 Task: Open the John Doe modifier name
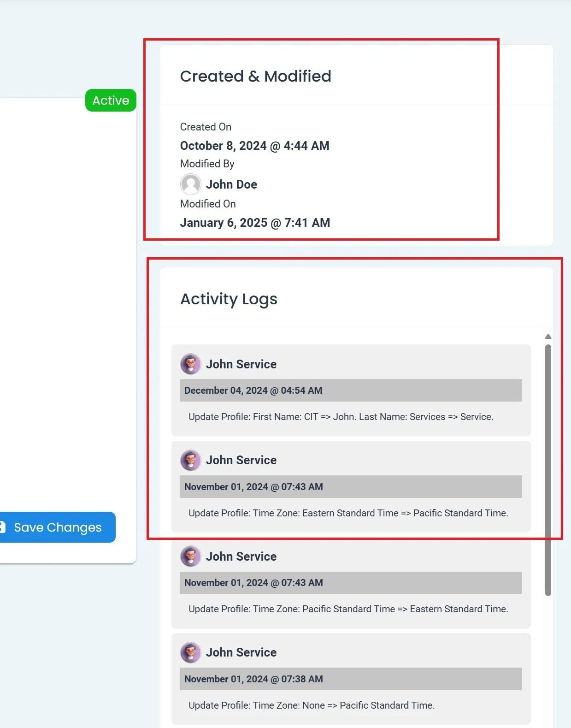coord(231,184)
